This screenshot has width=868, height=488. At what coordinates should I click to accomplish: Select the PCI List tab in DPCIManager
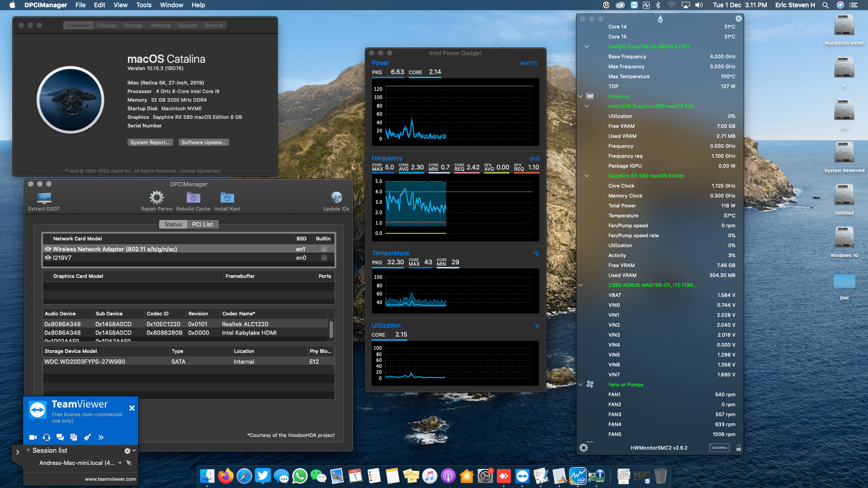coord(202,224)
